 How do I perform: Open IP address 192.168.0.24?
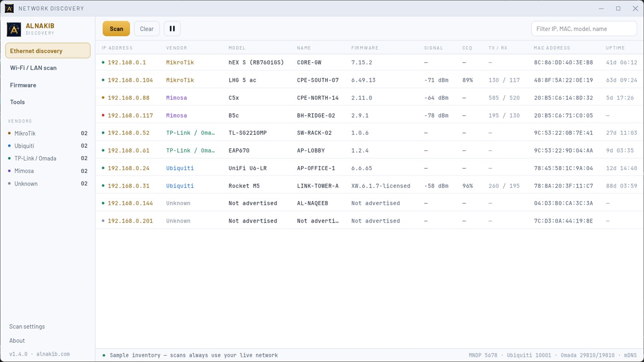pos(128,168)
